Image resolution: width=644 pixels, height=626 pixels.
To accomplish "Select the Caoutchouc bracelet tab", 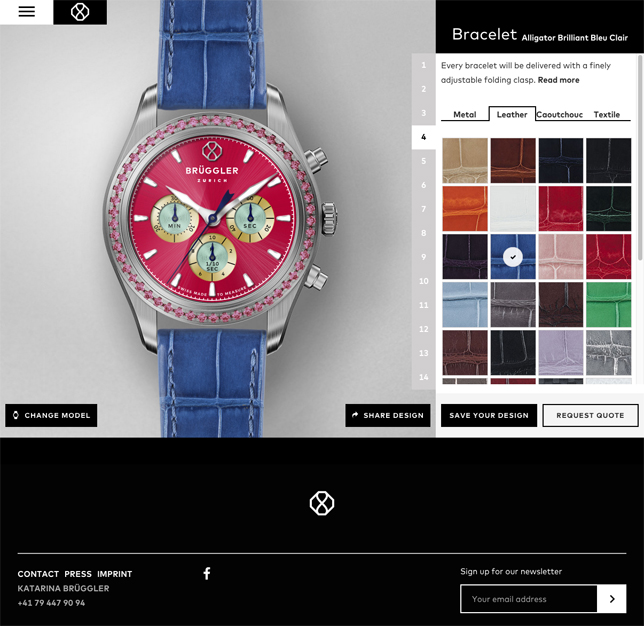I will click(559, 114).
